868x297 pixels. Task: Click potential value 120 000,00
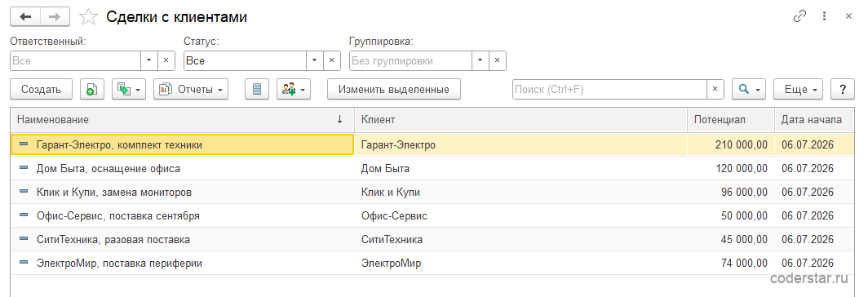[742, 168]
